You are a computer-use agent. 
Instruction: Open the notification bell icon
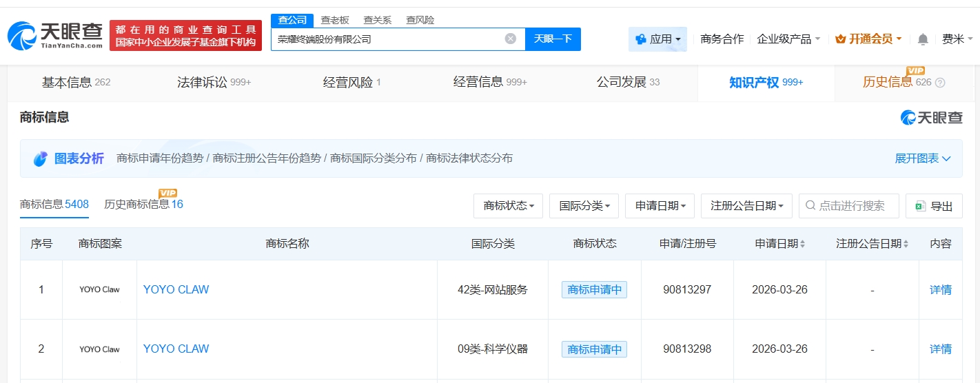[923, 39]
